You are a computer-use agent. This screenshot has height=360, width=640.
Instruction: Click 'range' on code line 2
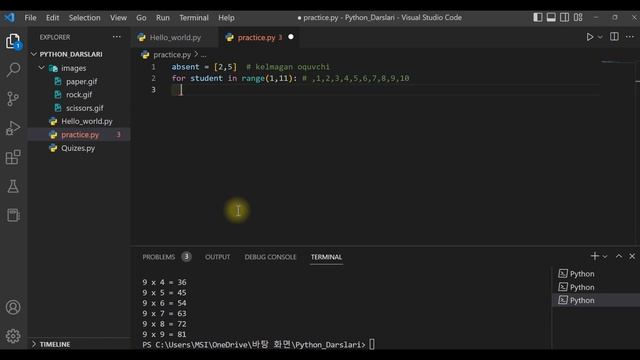point(253,78)
